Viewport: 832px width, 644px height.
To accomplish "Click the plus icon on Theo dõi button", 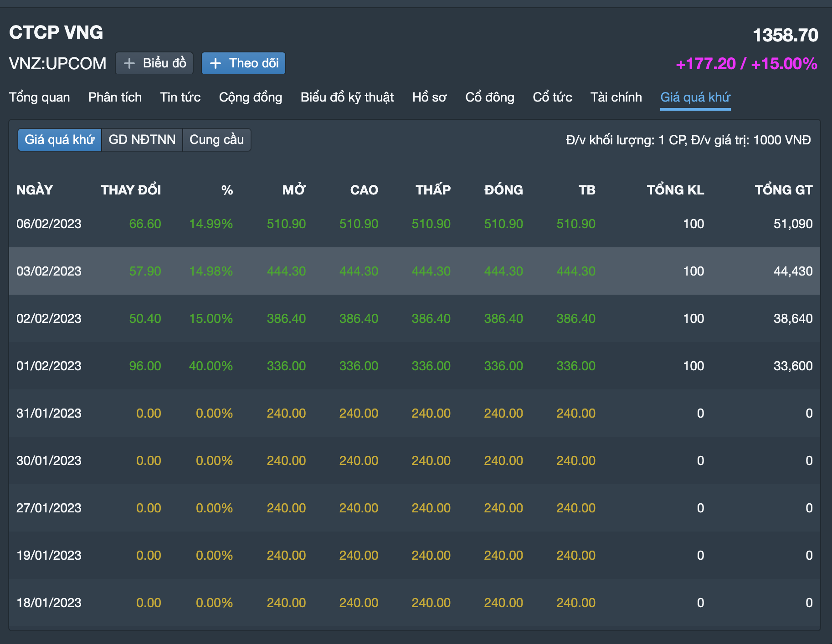I will pos(216,63).
